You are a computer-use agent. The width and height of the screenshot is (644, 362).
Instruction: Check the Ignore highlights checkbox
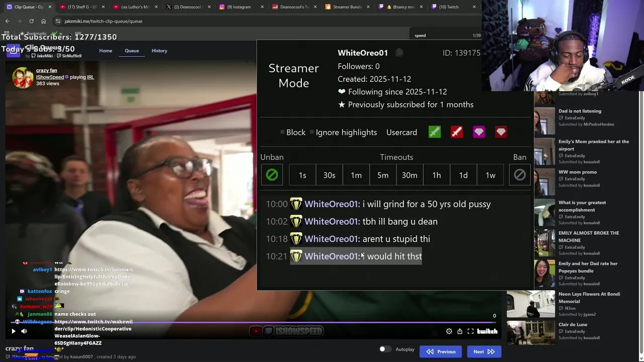(x=312, y=132)
